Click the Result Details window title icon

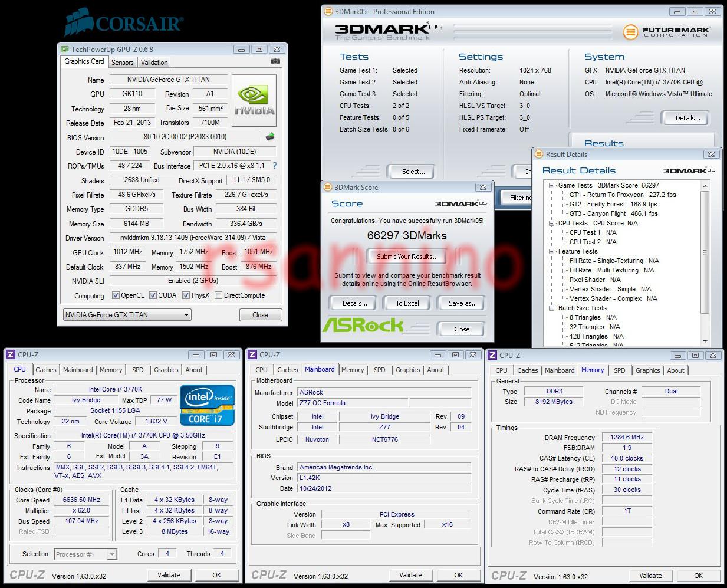[x=538, y=155]
